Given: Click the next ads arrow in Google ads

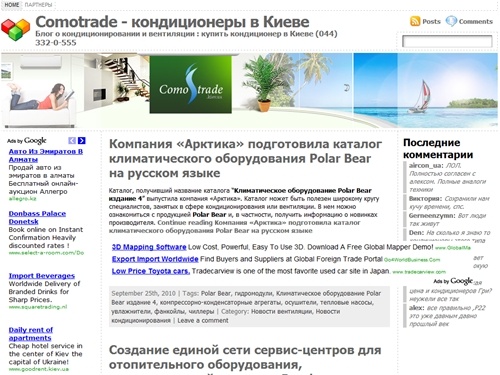Looking at the screenshot, I should 82,141.
